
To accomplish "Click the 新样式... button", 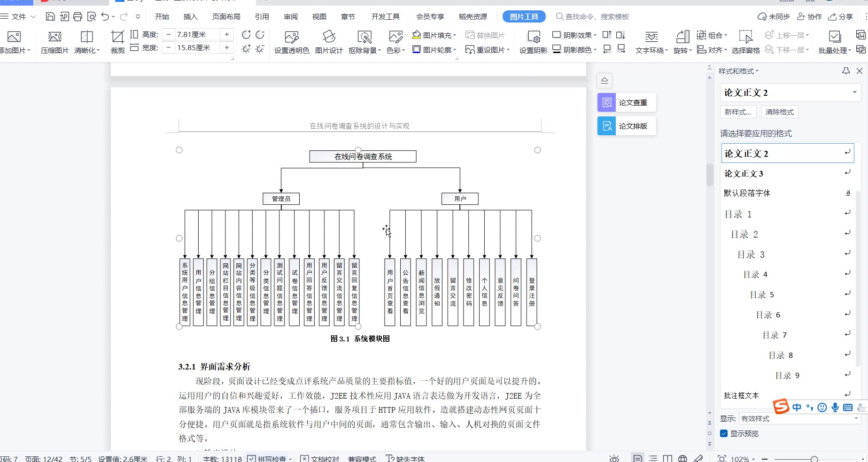I will tap(738, 112).
